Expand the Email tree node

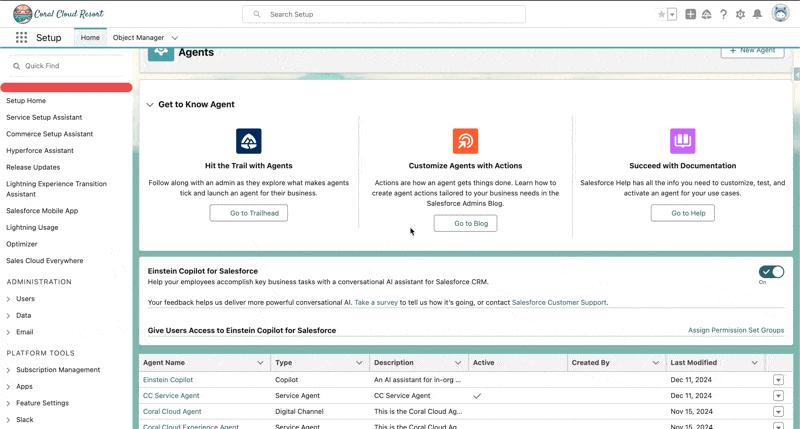point(8,332)
